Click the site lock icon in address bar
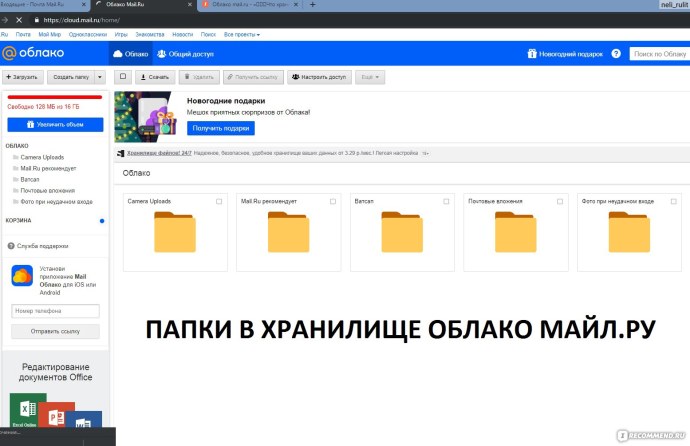 pos(37,20)
